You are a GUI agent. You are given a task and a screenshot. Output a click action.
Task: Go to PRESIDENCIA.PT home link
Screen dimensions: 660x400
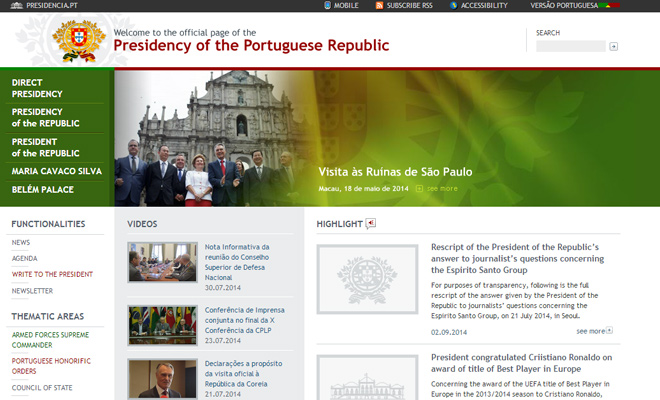coord(52,5)
